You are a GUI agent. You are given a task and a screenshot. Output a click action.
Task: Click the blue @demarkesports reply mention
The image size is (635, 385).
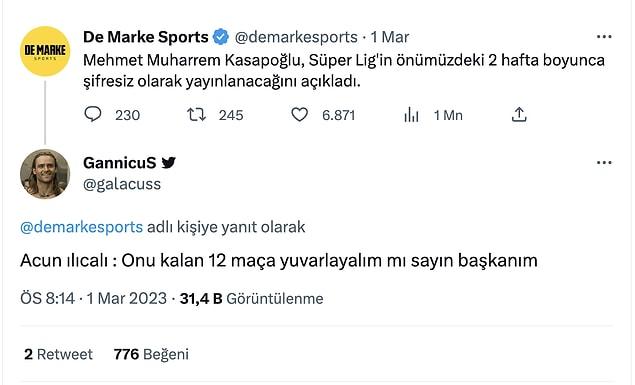click(81, 227)
